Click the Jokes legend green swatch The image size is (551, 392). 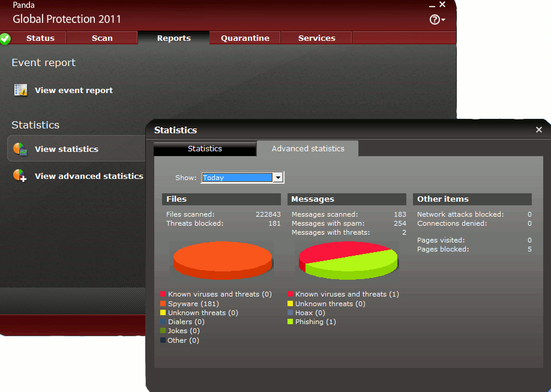163,331
